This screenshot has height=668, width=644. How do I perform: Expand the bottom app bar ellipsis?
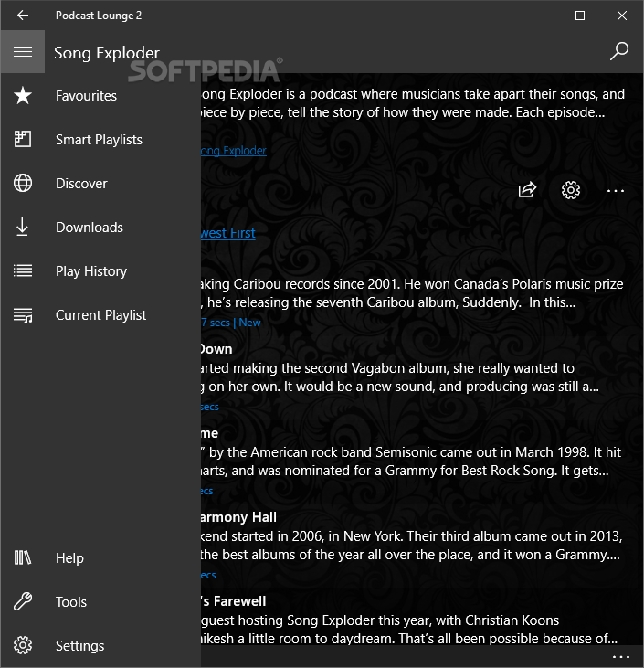621,657
